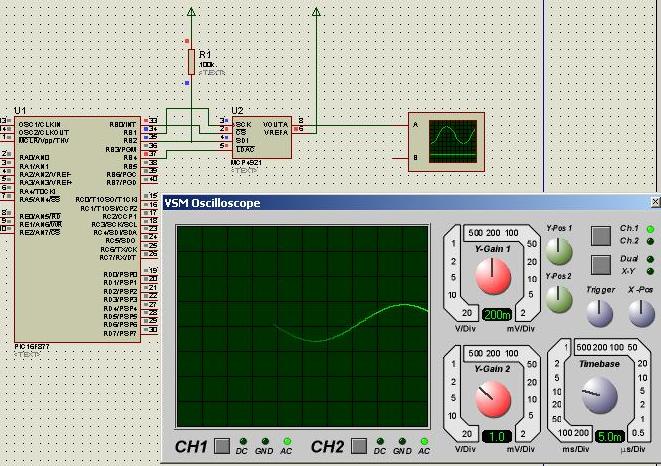Viewport: 661px width, 466px height.
Task: Click the X-Pos knob
Action: [641, 313]
